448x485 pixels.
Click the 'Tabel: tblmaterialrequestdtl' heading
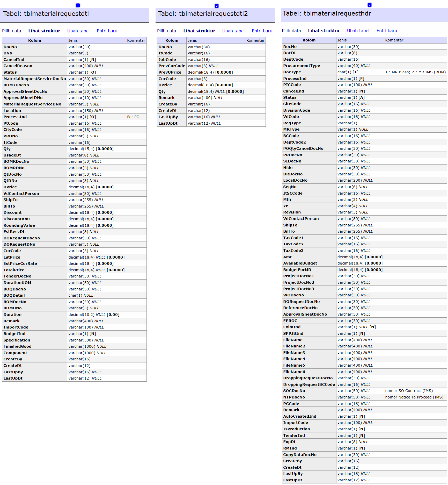pyautogui.click(x=46, y=14)
